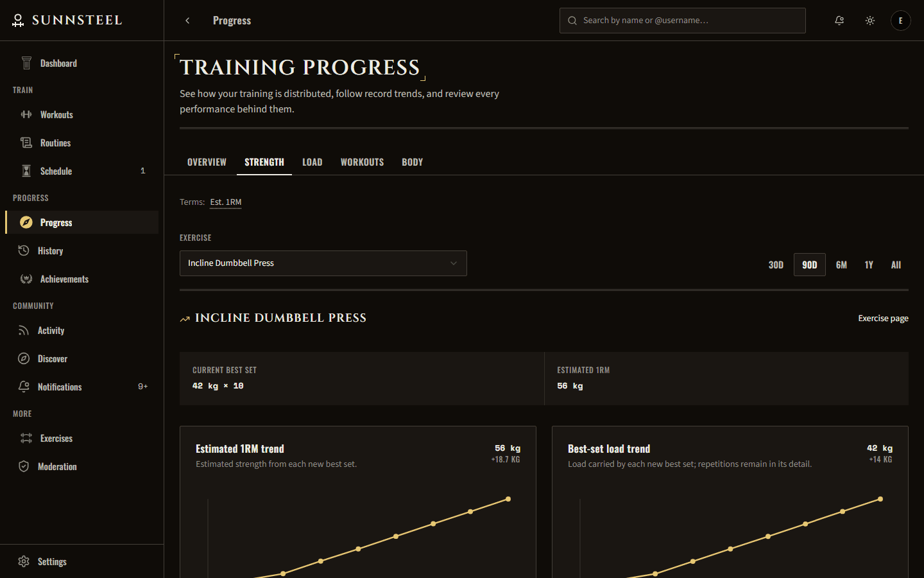Click the Moderation shield icon
The image size is (924, 578).
[x=24, y=466]
